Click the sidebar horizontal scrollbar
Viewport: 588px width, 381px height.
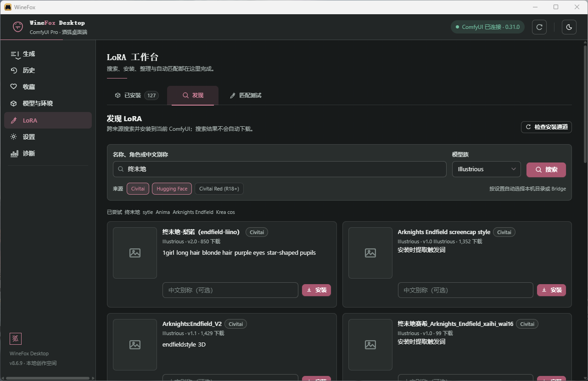(x=48, y=378)
